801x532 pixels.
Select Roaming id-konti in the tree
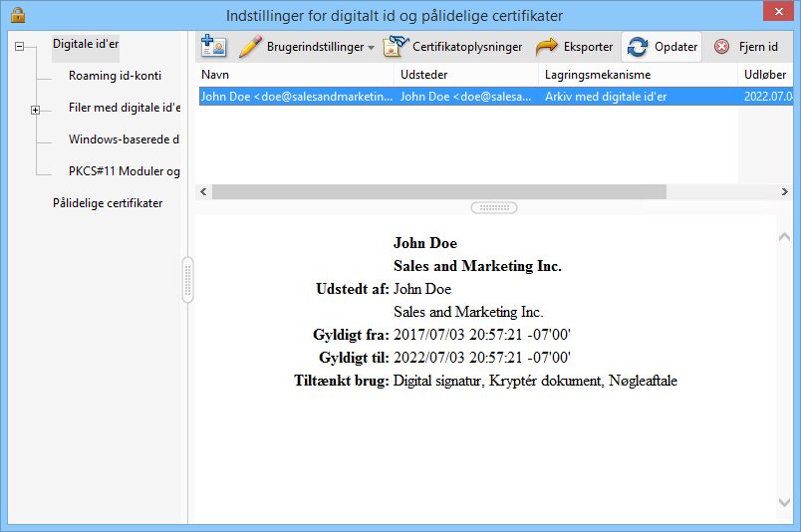(115, 76)
